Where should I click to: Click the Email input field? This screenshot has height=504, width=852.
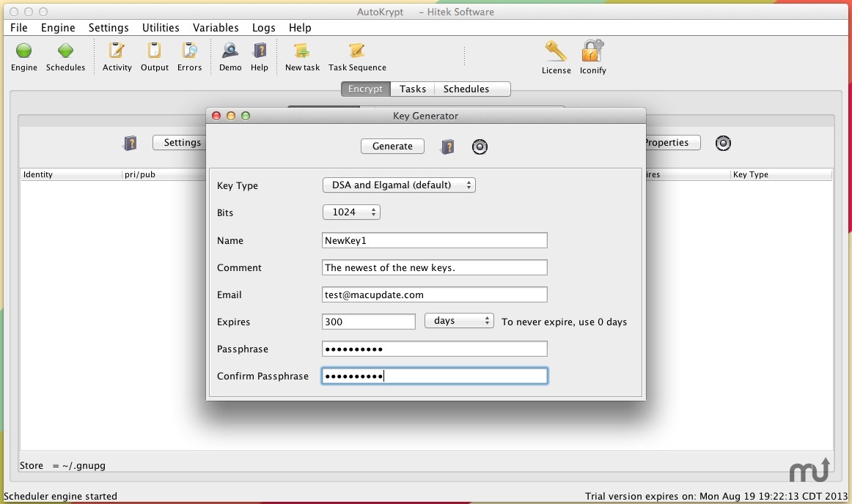click(434, 294)
